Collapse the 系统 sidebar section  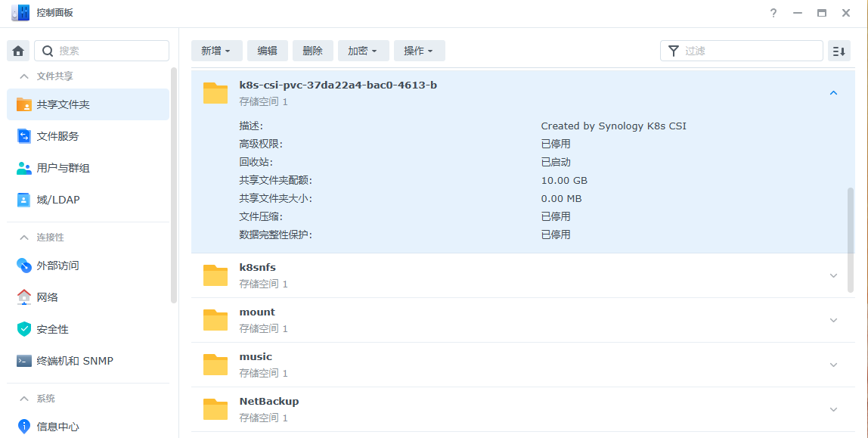[x=23, y=399]
